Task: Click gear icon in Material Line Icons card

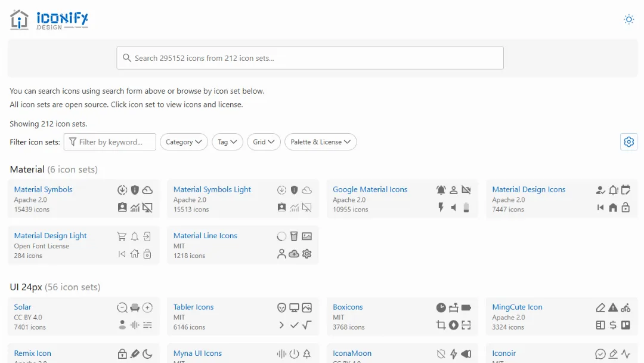Action: click(x=307, y=254)
